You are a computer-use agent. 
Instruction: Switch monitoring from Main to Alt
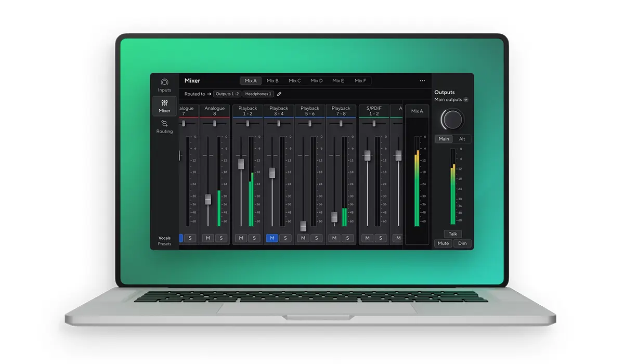[463, 139]
